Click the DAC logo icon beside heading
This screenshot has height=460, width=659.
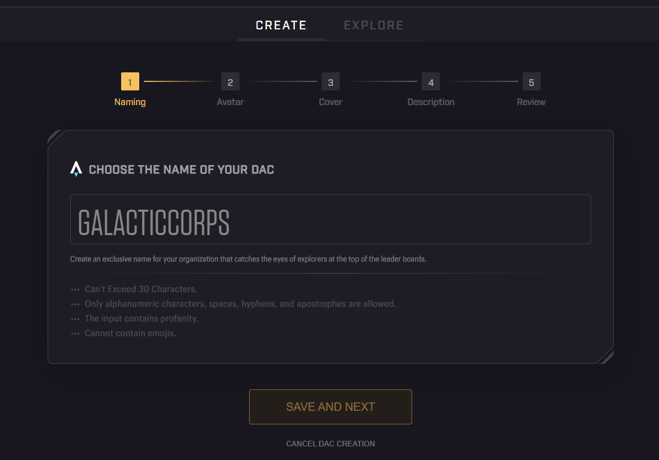pos(76,169)
